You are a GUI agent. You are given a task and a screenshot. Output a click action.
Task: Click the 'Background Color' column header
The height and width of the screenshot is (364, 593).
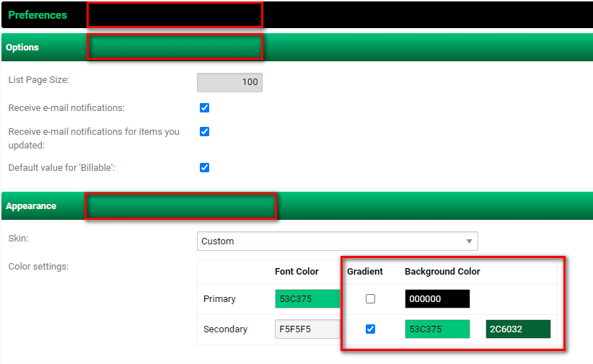[442, 272]
